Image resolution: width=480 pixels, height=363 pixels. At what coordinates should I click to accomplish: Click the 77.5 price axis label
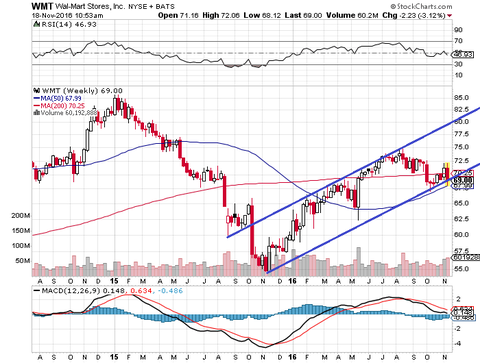462,134
